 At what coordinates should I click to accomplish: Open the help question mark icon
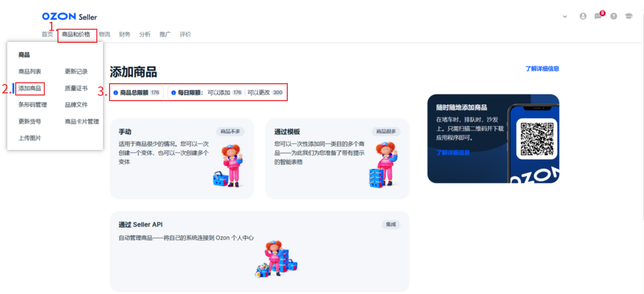tap(614, 16)
